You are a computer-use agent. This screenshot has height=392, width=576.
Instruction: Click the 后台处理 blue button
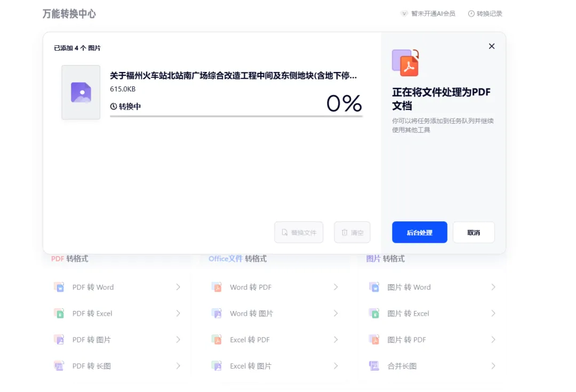pos(420,232)
